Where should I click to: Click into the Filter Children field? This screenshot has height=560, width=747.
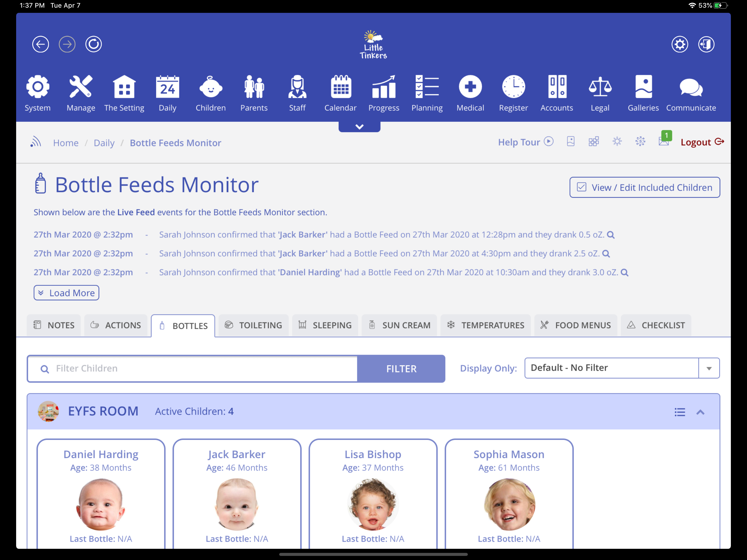(192, 369)
